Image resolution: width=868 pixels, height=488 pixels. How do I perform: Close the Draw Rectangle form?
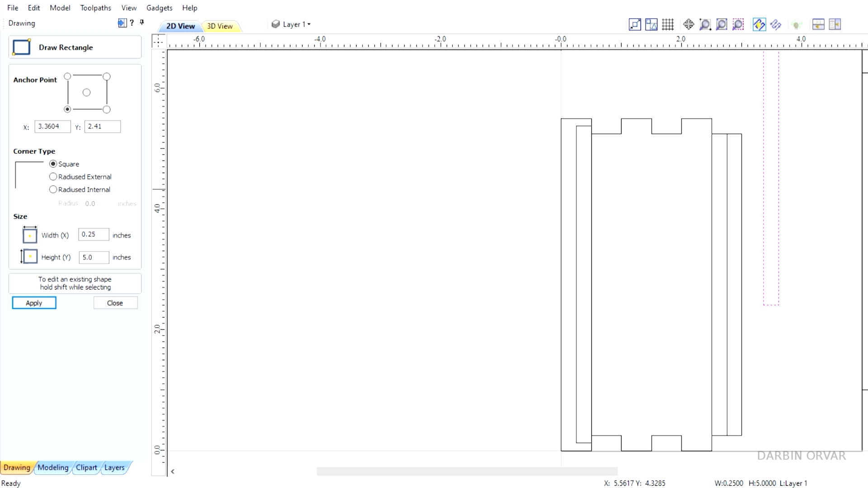(x=115, y=303)
